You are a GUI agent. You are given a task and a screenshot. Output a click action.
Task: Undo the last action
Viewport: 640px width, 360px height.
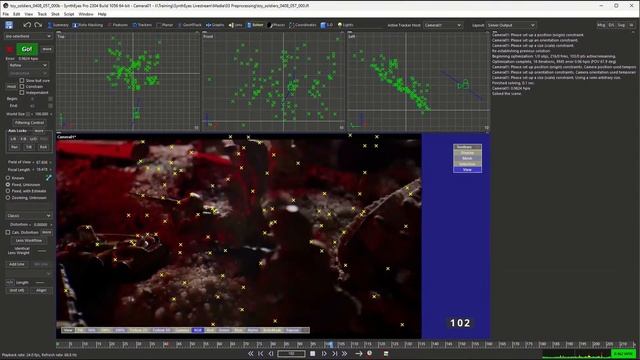click(27, 25)
